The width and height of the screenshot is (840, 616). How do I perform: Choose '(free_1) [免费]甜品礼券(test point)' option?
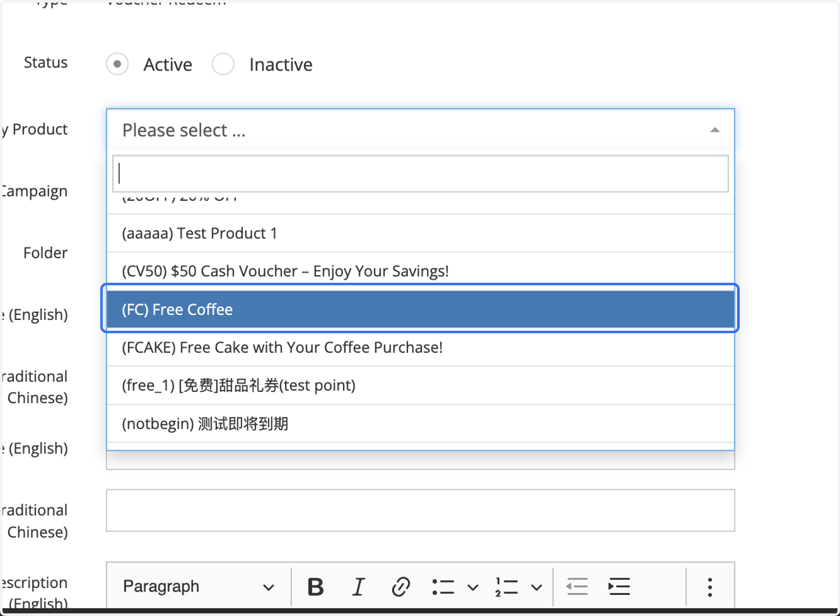click(x=420, y=385)
